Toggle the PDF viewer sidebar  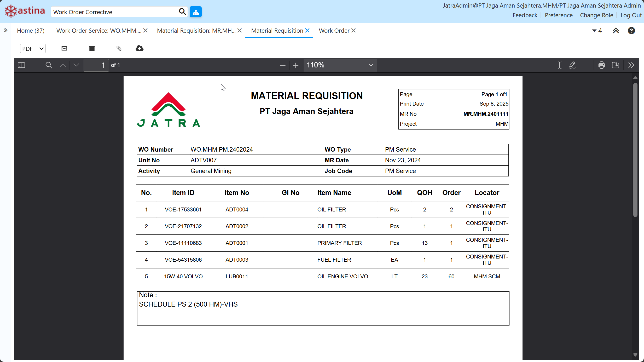pyautogui.click(x=21, y=65)
